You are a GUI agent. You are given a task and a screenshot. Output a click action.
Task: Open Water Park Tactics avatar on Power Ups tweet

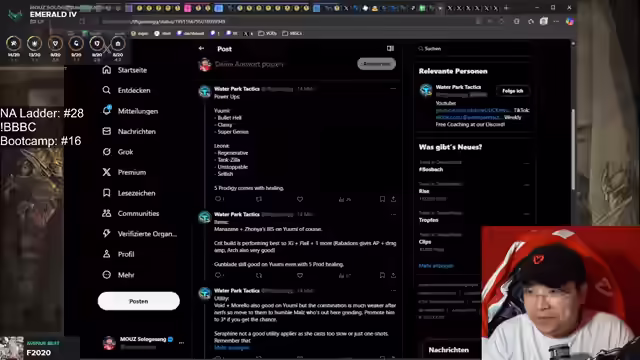204,92
